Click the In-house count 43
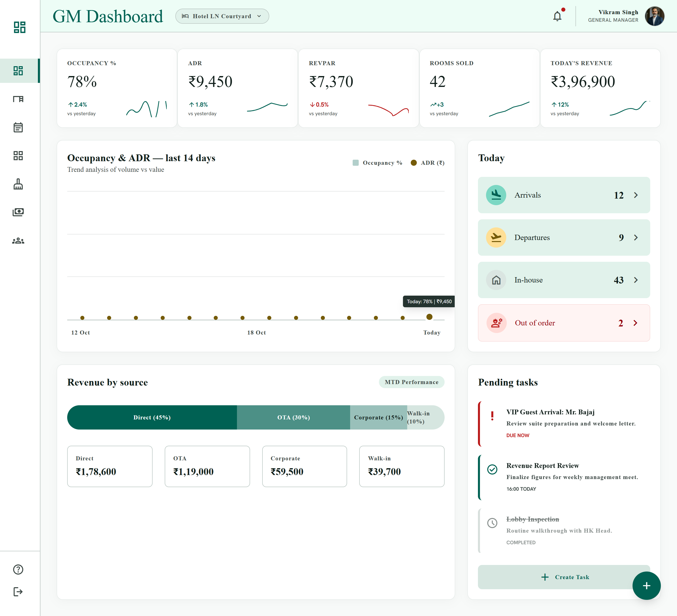This screenshot has width=677, height=616. click(x=619, y=280)
